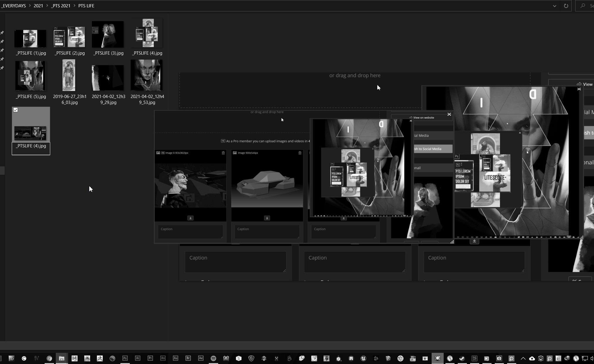Close the mid-sized upload page overlay
This screenshot has height=364, width=594.
click(449, 114)
